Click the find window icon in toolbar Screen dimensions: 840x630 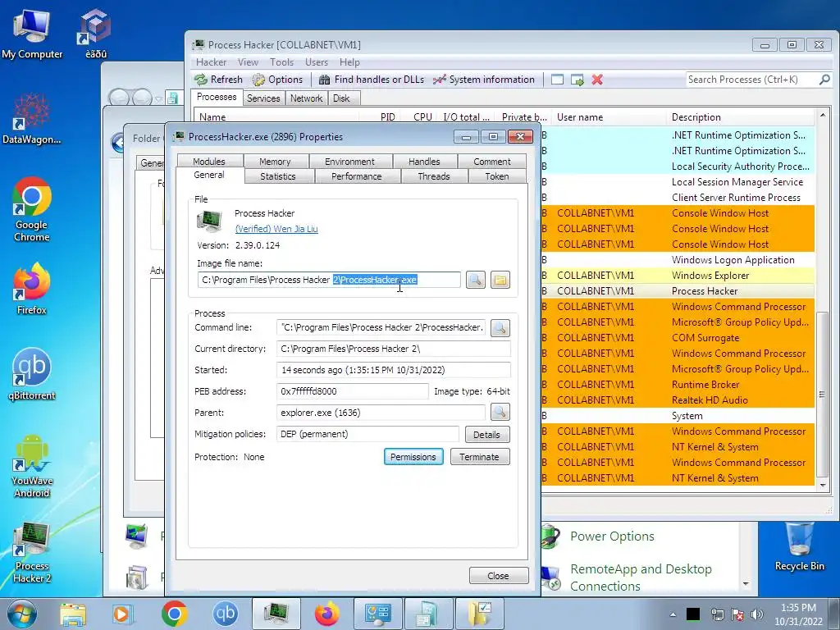point(557,80)
